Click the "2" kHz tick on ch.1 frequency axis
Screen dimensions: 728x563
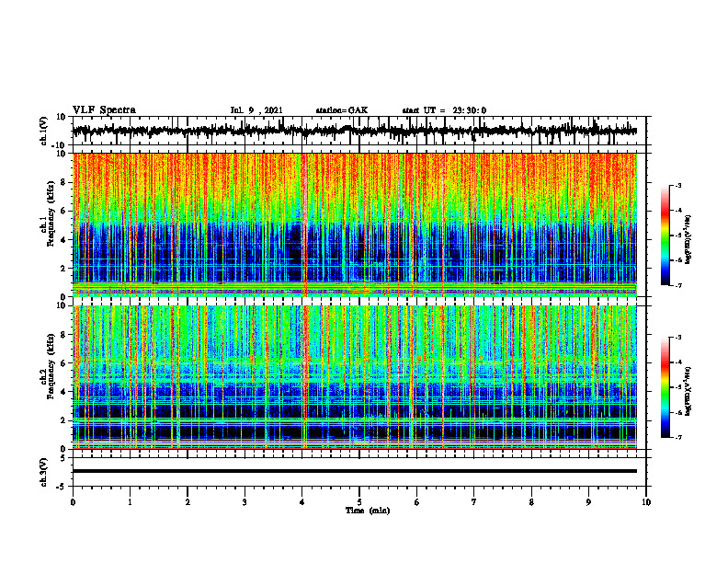tap(64, 268)
